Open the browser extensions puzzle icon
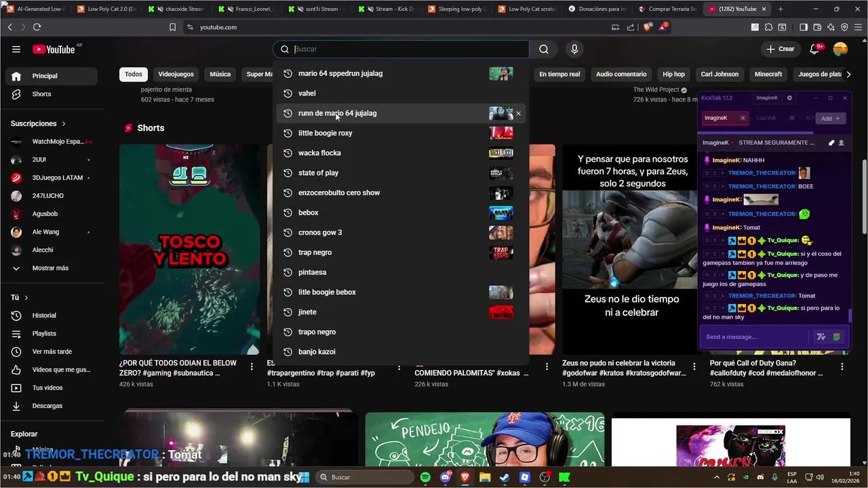This screenshot has width=868, height=488. click(x=768, y=27)
